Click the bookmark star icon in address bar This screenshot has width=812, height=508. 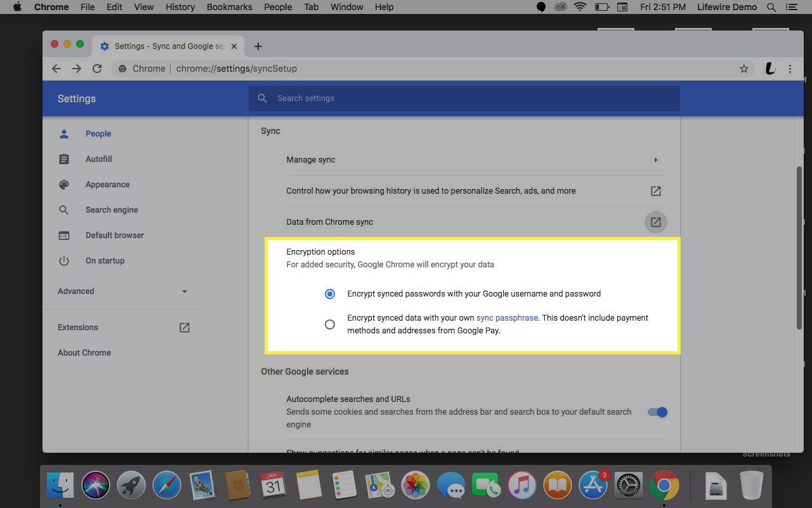(744, 69)
